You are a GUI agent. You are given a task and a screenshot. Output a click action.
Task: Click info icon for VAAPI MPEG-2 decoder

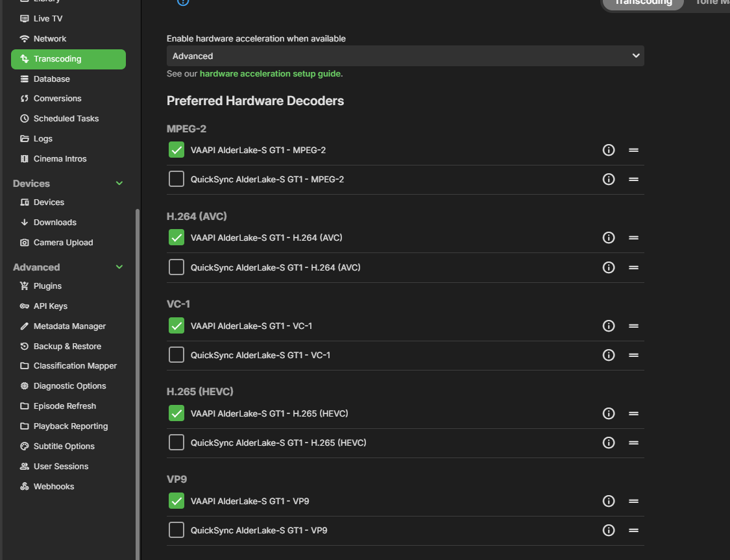609,150
